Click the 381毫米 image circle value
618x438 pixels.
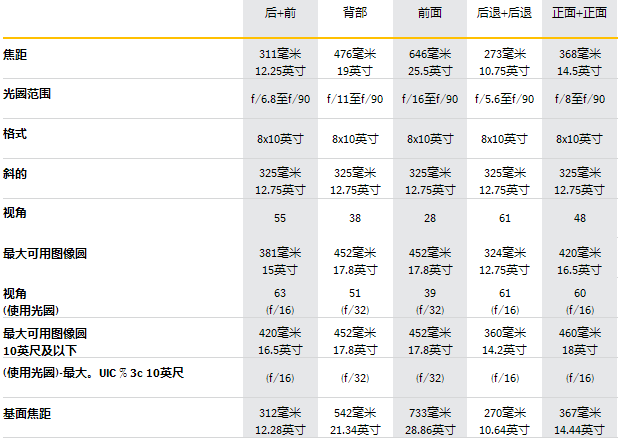[279, 253]
